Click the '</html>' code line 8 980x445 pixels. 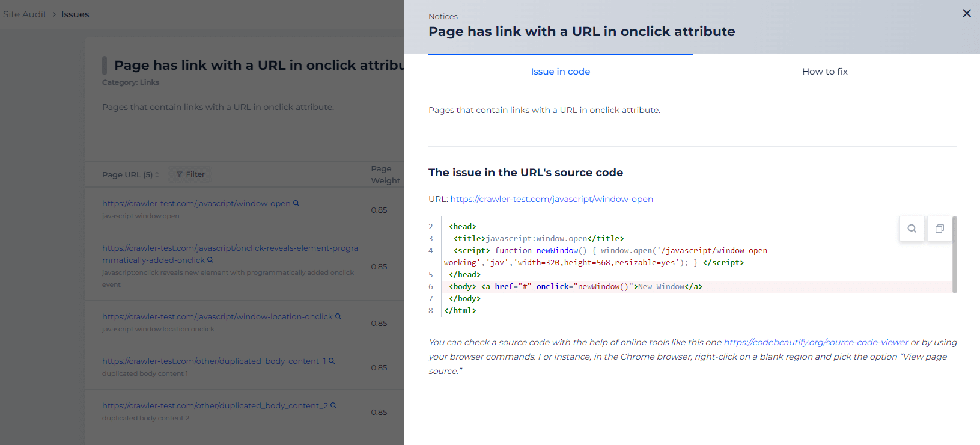pyautogui.click(x=460, y=311)
